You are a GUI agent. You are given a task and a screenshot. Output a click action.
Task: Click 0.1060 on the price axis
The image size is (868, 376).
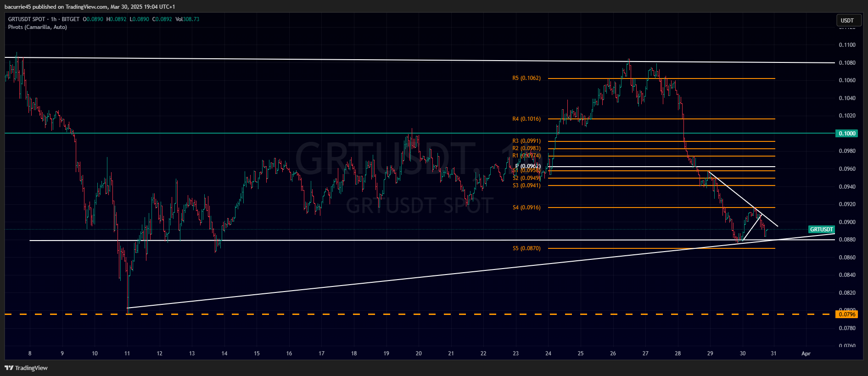(x=847, y=80)
